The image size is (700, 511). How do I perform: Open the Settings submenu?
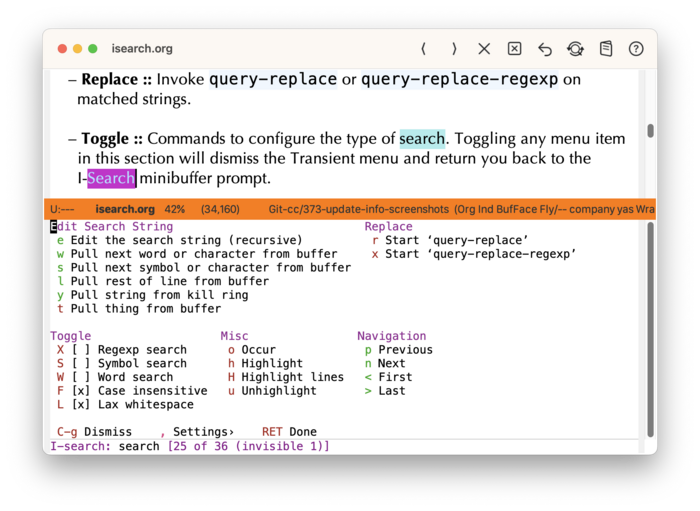pos(202,432)
